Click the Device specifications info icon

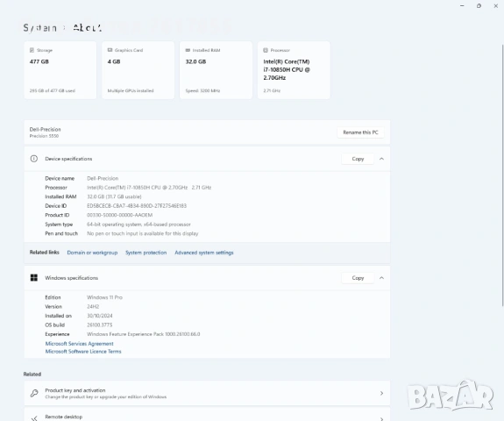(x=34, y=159)
